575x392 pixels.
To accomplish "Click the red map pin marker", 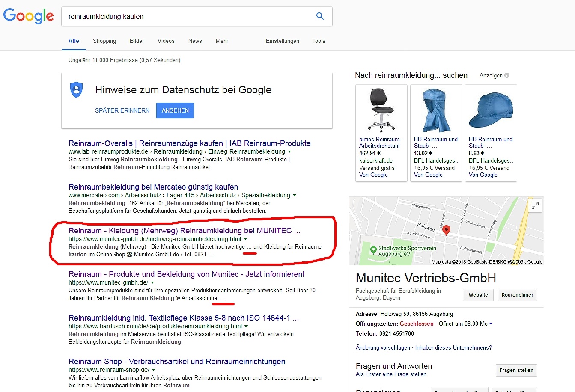I will coord(446,230).
